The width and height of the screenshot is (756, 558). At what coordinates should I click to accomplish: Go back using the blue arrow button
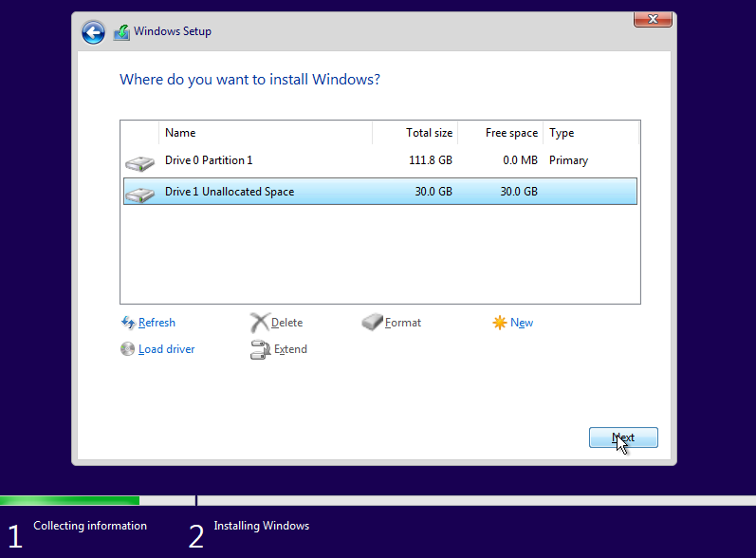(93, 33)
